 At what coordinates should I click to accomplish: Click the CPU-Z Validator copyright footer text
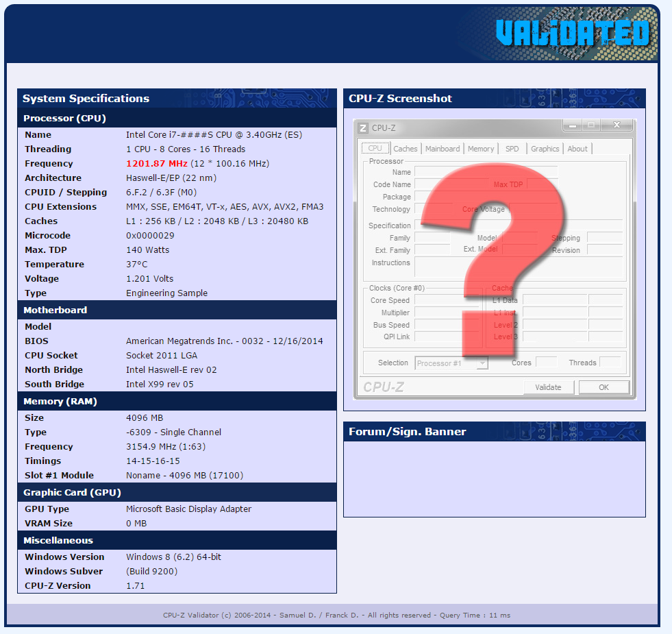pyautogui.click(x=336, y=615)
